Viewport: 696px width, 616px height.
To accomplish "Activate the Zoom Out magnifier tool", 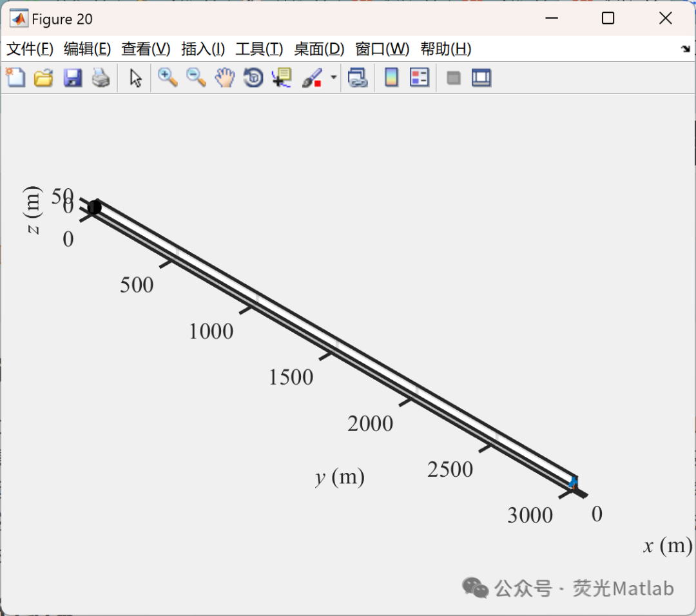I will [196, 78].
